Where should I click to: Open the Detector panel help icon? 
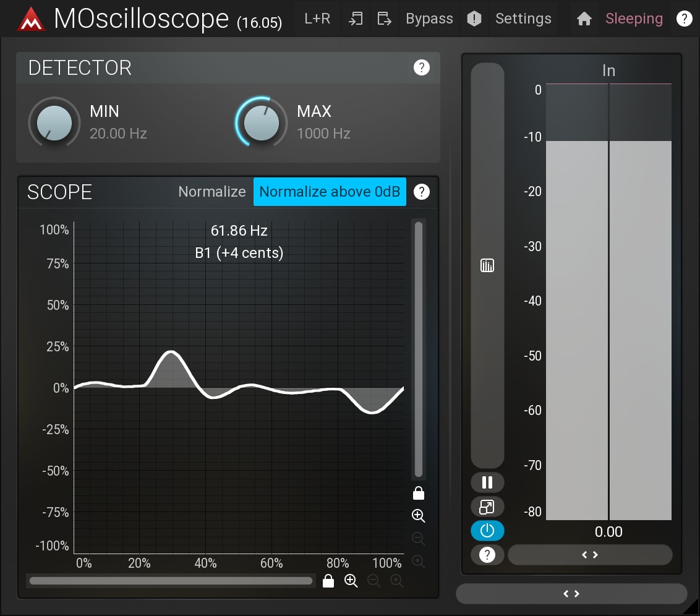point(422,67)
